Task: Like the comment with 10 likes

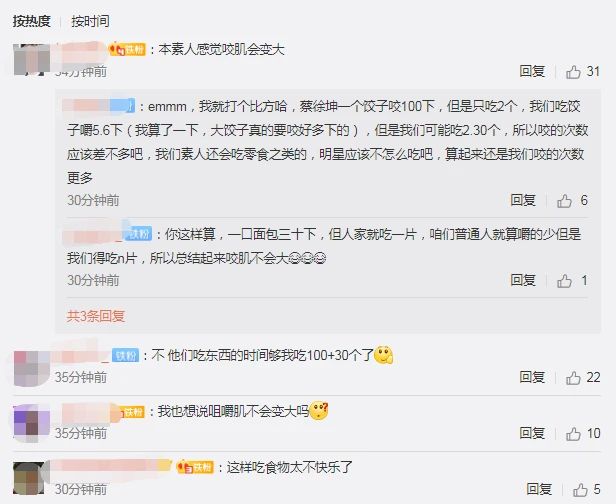Action: (x=573, y=434)
